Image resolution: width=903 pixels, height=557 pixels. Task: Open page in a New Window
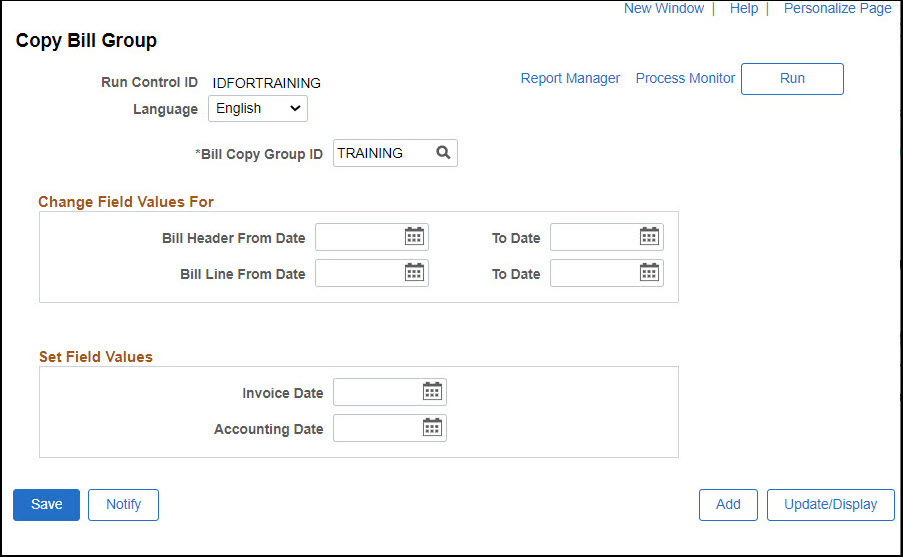coord(664,8)
